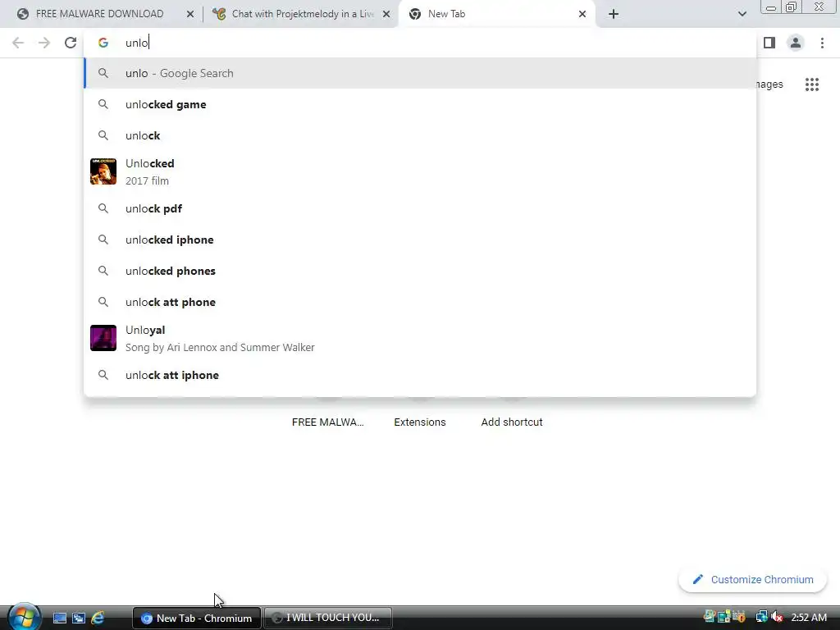This screenshot has height=630, width=840.
Task: Click Add shortcut
Action: [x=512, y=422]
